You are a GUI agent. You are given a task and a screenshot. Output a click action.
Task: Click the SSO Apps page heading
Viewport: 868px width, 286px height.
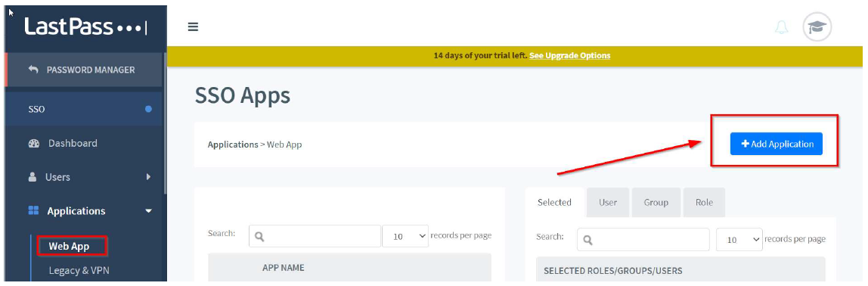tap(243, 96)
